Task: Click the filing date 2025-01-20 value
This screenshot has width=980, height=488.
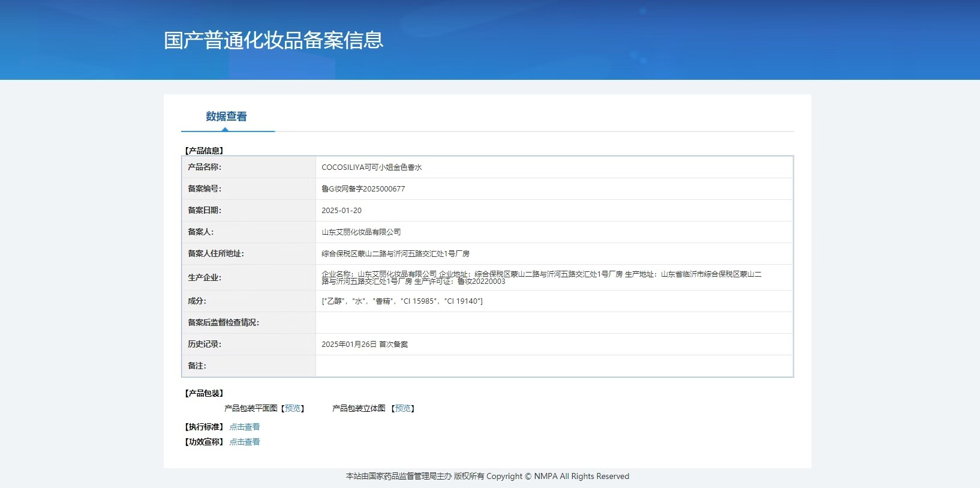Action: coord(342,211)
